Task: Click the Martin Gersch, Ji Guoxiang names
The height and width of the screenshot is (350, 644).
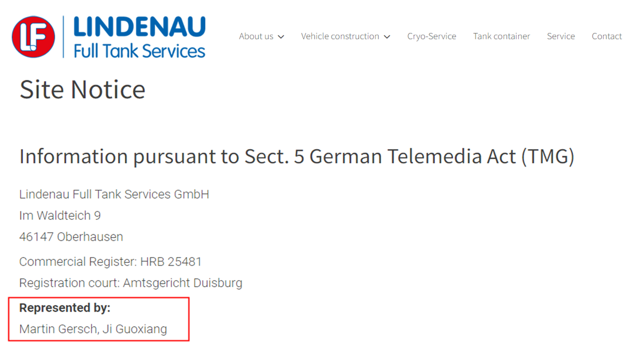Action: 93,329
